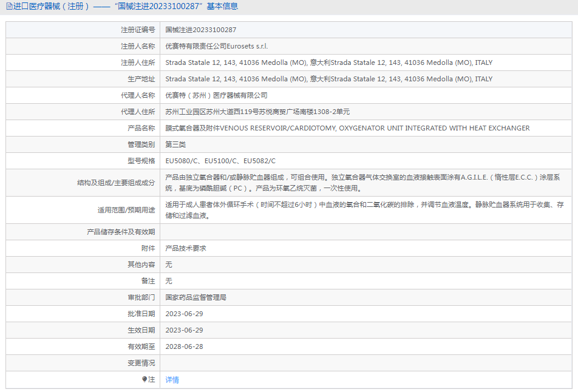
Task: Select product name 膜式氧合器及附件VENOUS RESERVOIR value
Action: point(348,128)
